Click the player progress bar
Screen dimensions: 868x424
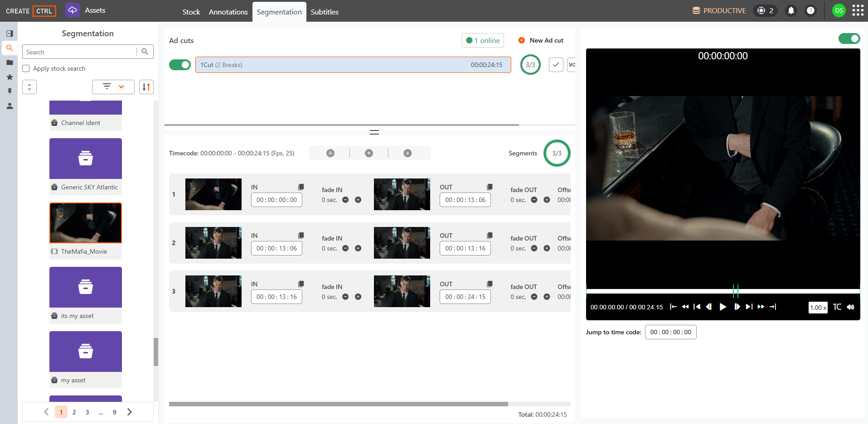[x=723, y=291]
